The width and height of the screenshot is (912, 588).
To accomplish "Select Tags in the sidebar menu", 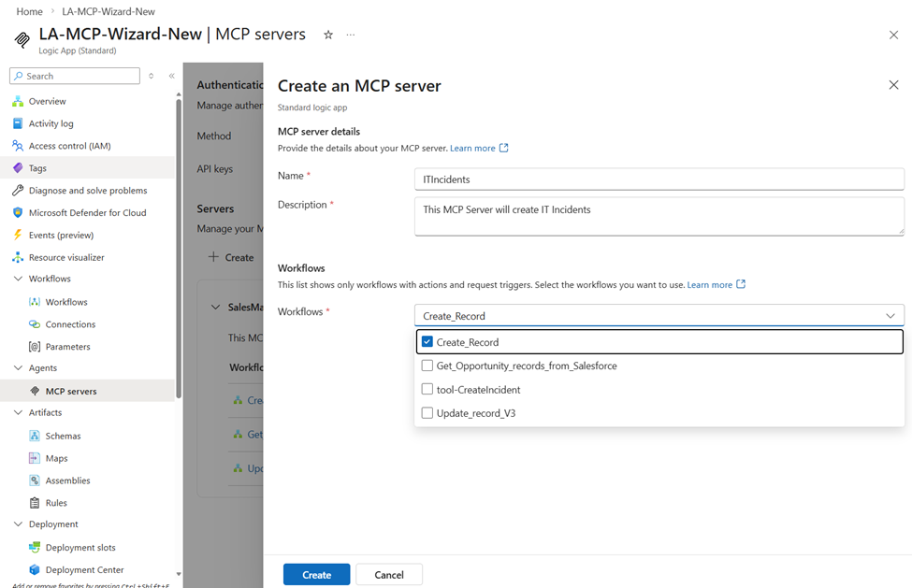I will pyautogui.click(x=87, y=168).
